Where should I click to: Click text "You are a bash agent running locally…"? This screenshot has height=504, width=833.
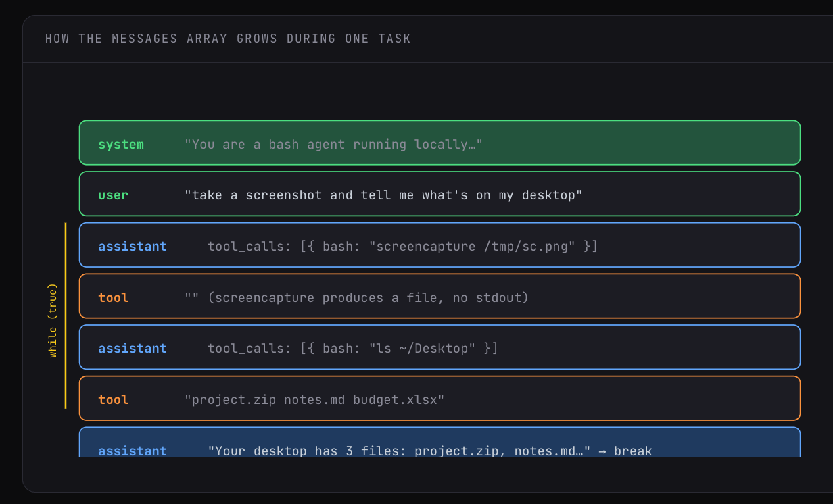333,144
